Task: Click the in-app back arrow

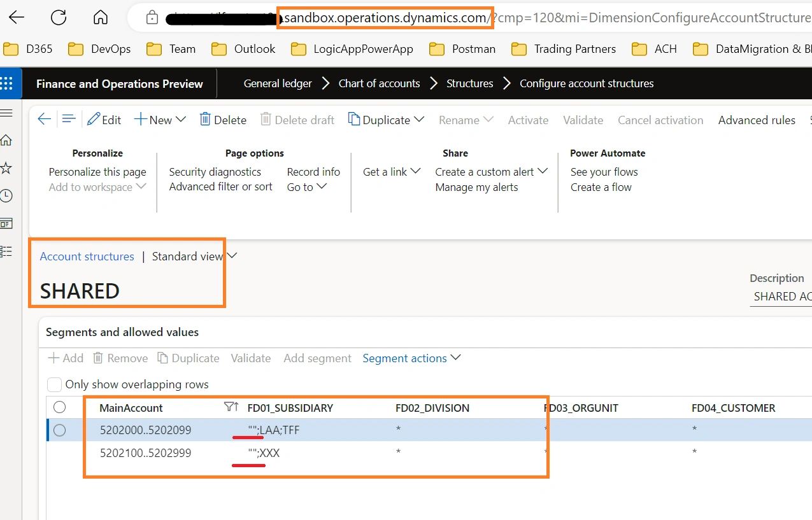Action: (x=43, y=119)
